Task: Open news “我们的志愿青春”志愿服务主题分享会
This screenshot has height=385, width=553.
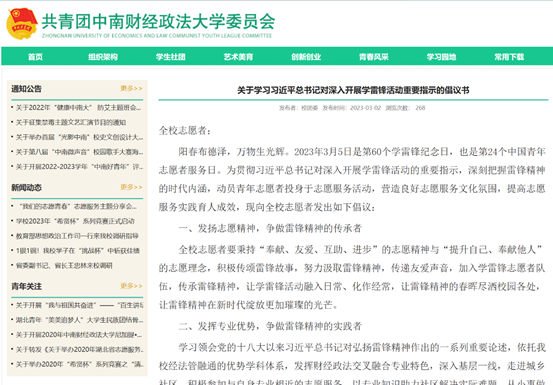Action: coord(78,206)
